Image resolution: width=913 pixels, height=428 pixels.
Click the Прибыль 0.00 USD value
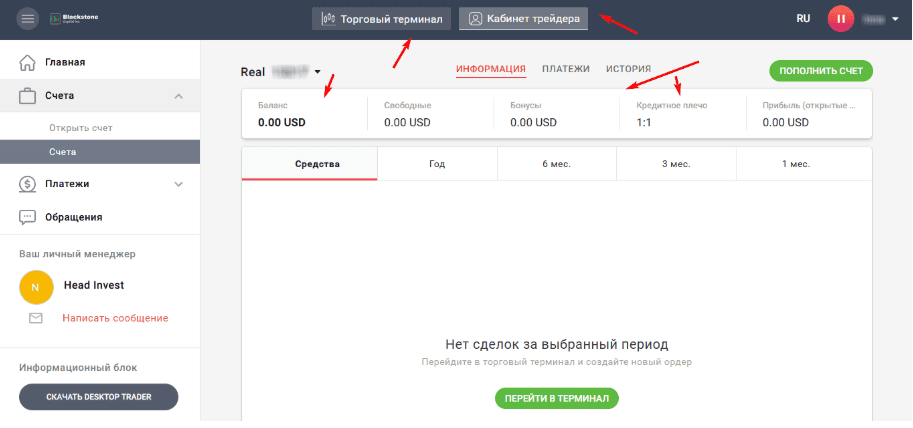[x=785, y=123]
